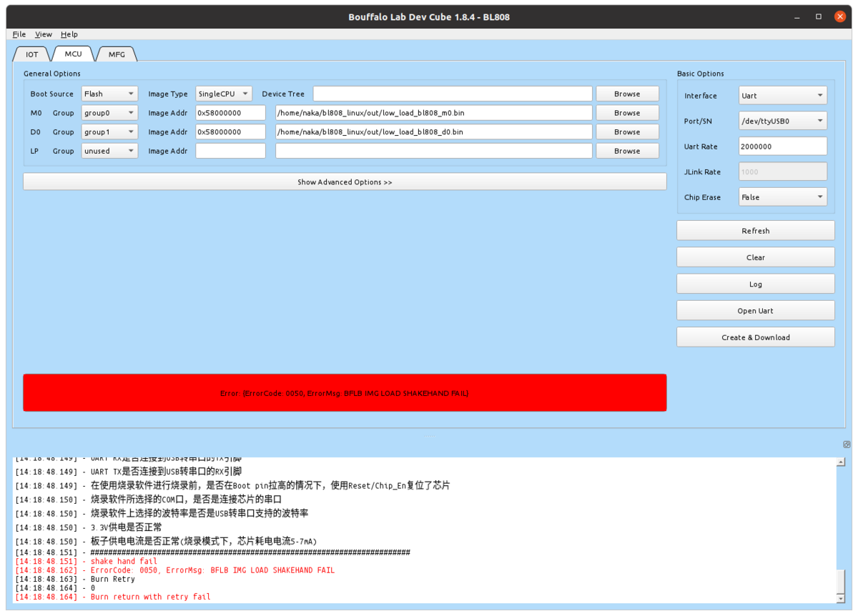This screenshot has width=858, height=616.
Task: Click the Refresh button
Action: (756, 231)
